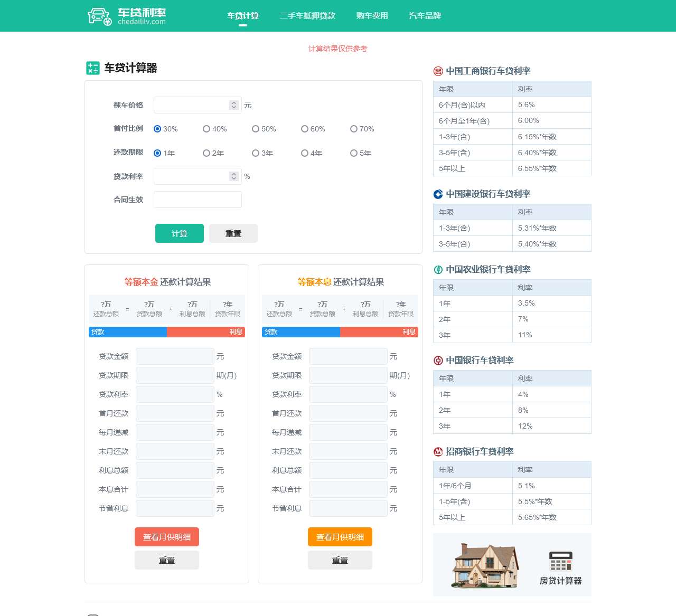Click 节省利息 field in 等额本金 panel
This screenshot has width=676, height=616.
(175, 508)
